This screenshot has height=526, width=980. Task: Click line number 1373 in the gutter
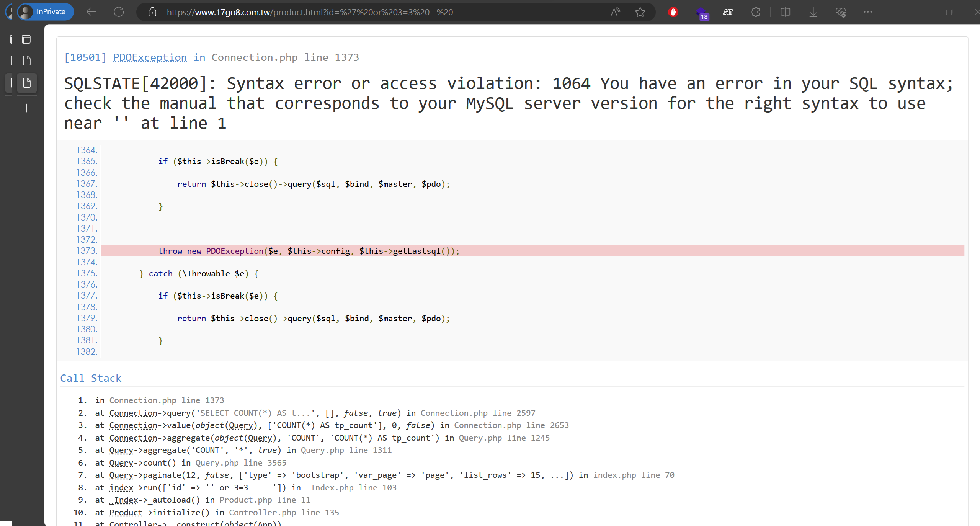pos(87,251)
